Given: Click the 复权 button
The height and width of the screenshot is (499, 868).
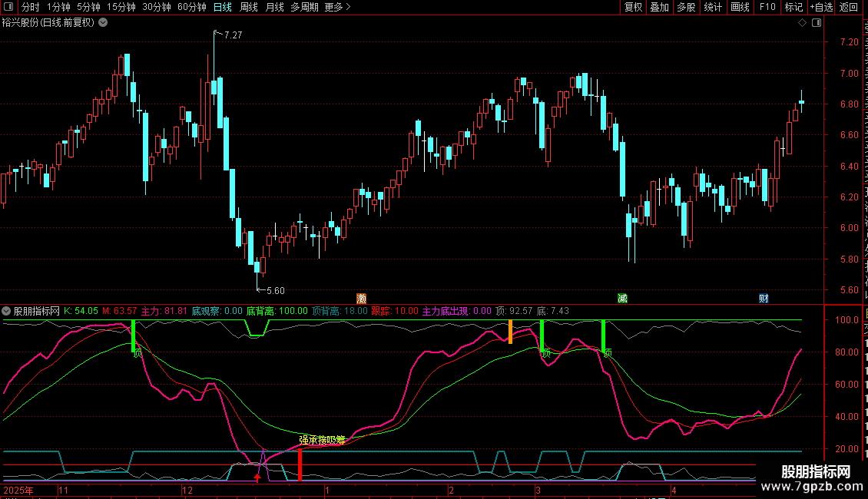Looking at the screenshot, I should click(633, 7).
